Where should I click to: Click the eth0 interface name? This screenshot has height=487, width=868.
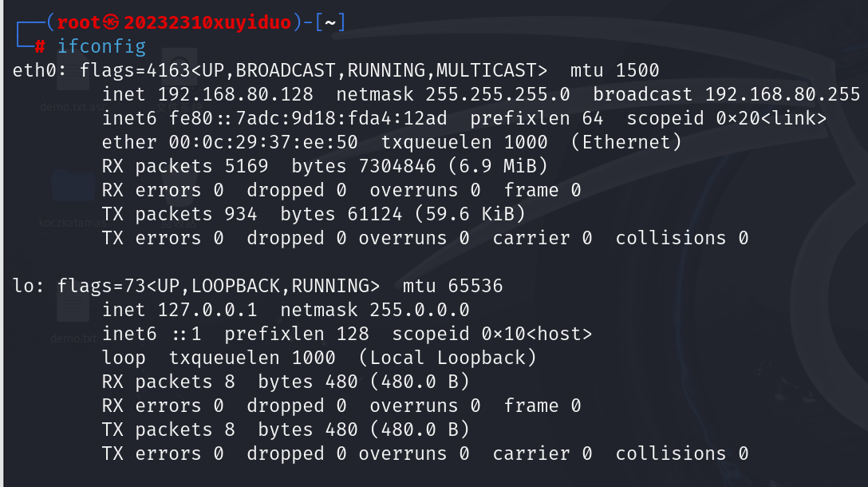click(34, 70)
